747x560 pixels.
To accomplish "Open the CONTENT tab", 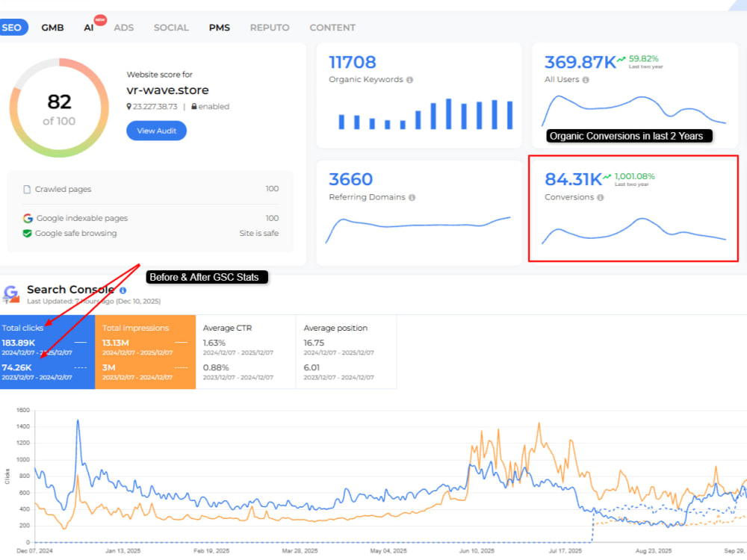I will tap(332, 28).
